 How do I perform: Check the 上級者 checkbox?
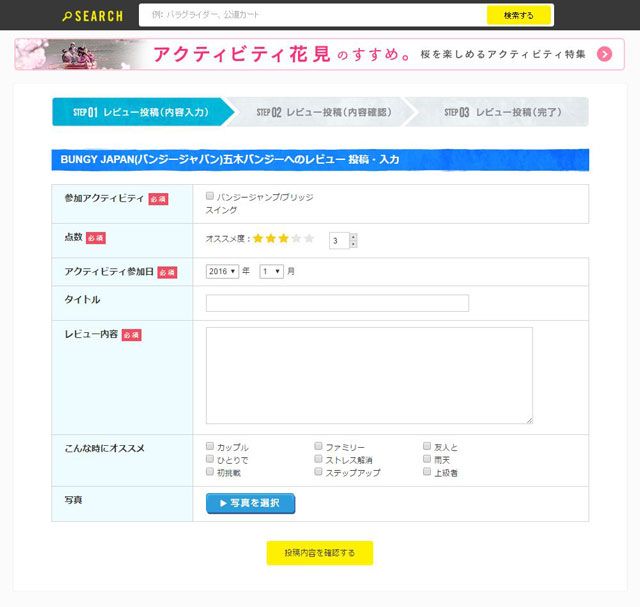427,471
